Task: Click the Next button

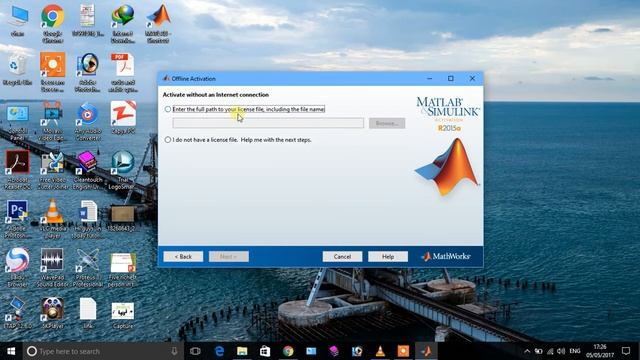Action: point(229,256)
